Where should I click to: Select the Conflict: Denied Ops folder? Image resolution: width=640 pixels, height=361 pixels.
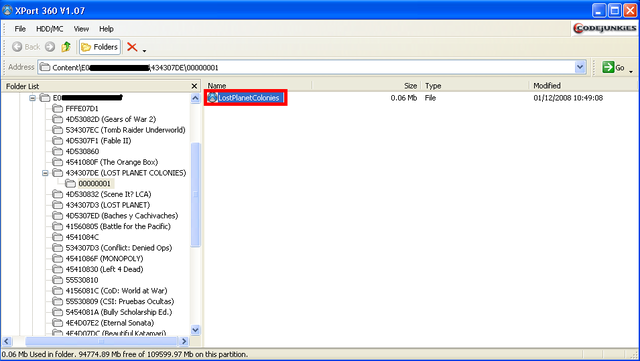pos(119,248)
